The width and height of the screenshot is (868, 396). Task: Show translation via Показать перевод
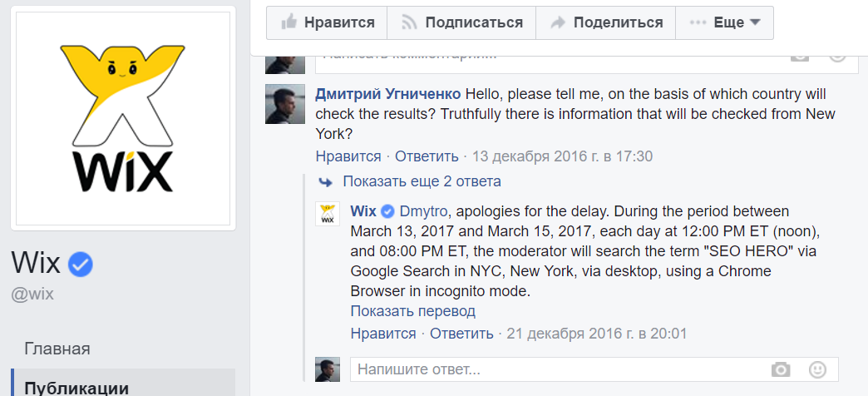tap(413, 311)
